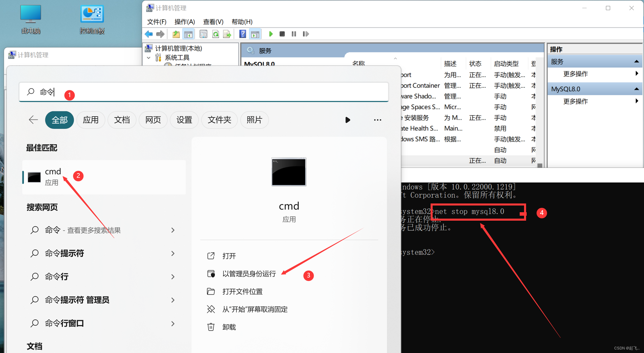Click the Restart Service toolbar icon
Viewport: 644px width, 353px height.
coord(305,34)
